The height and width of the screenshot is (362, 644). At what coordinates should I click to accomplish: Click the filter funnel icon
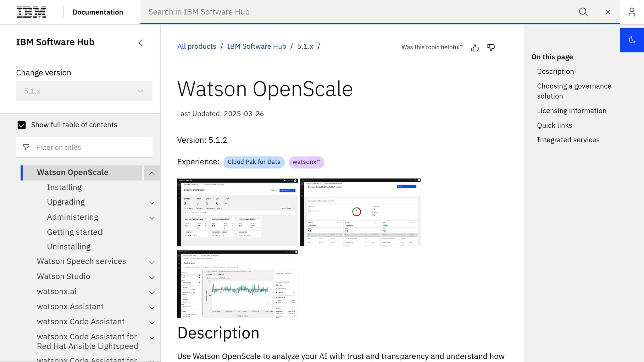click(x=26, y=147)
